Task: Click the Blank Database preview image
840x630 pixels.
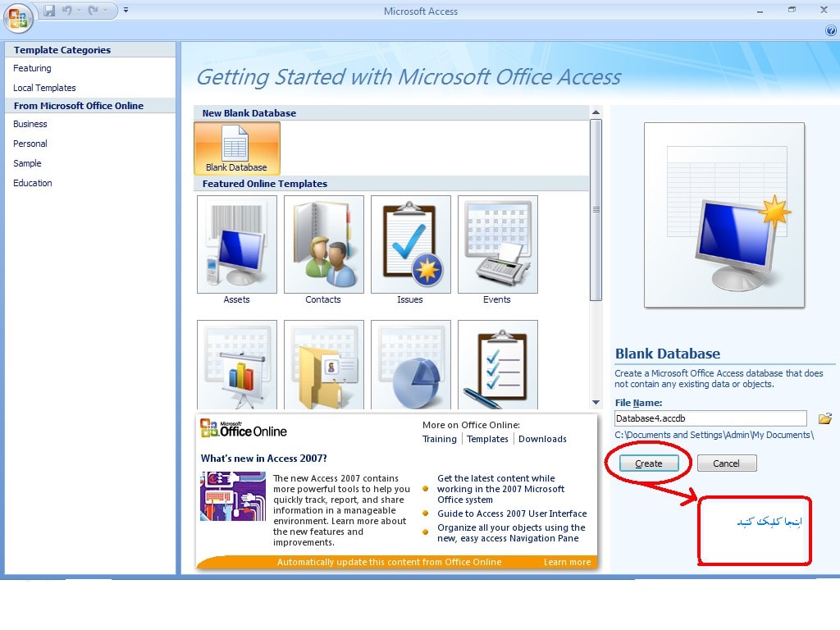Action: click(724, 215)
